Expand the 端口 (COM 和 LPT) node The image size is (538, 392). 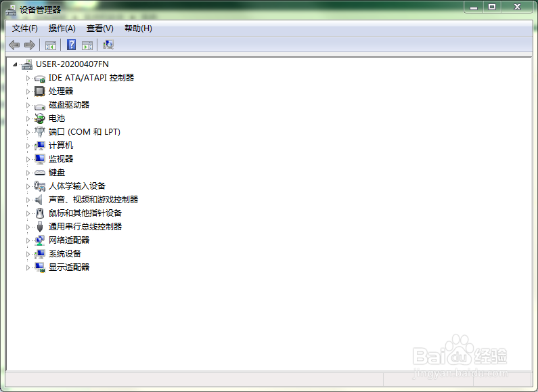28,132
